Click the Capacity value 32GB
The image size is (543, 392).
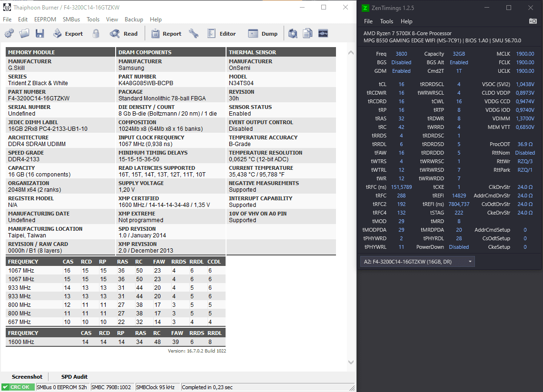click(459, 54)
